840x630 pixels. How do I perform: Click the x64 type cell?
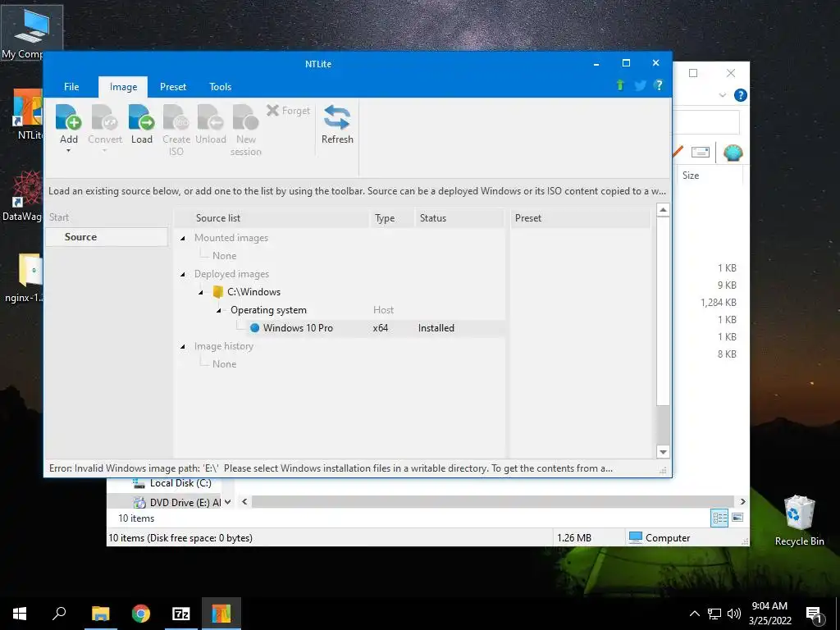(381, 328)
